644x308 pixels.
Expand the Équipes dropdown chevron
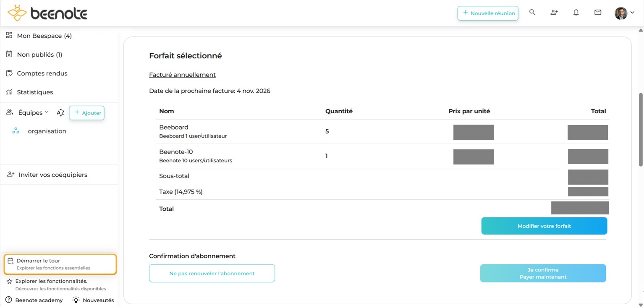47,112
